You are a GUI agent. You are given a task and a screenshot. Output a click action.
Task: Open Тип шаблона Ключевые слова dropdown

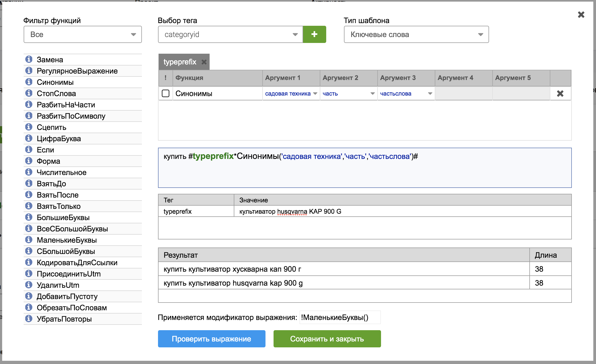tap(416, 34)
